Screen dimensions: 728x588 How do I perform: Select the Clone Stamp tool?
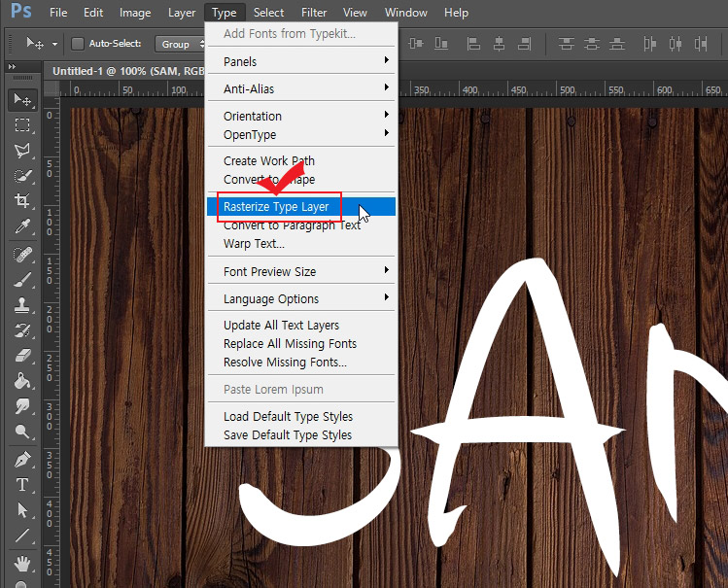click(x=22, y=305)
